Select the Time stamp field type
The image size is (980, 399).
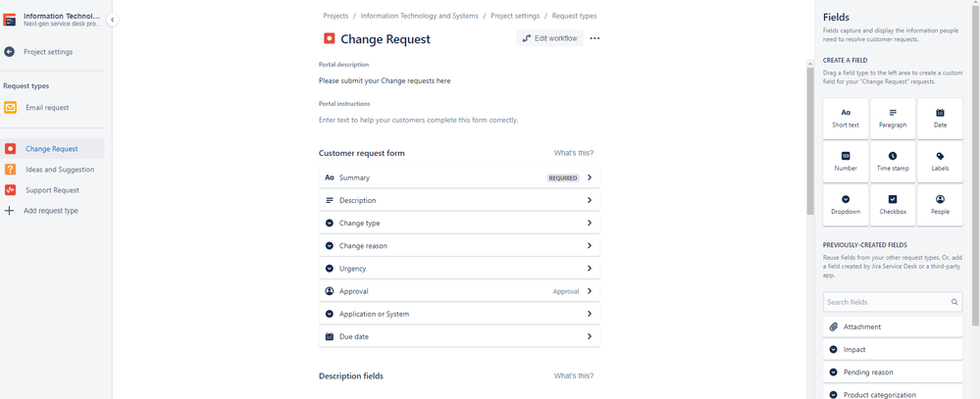(893, 162)
